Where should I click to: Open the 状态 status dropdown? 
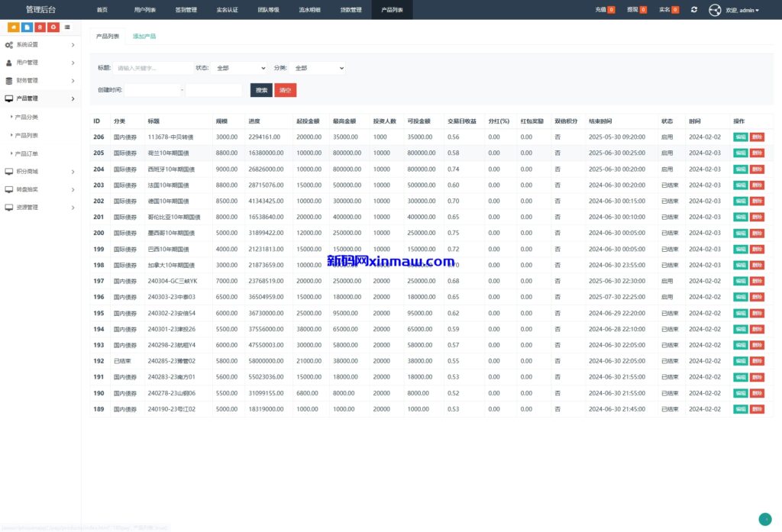click(239, 68)
